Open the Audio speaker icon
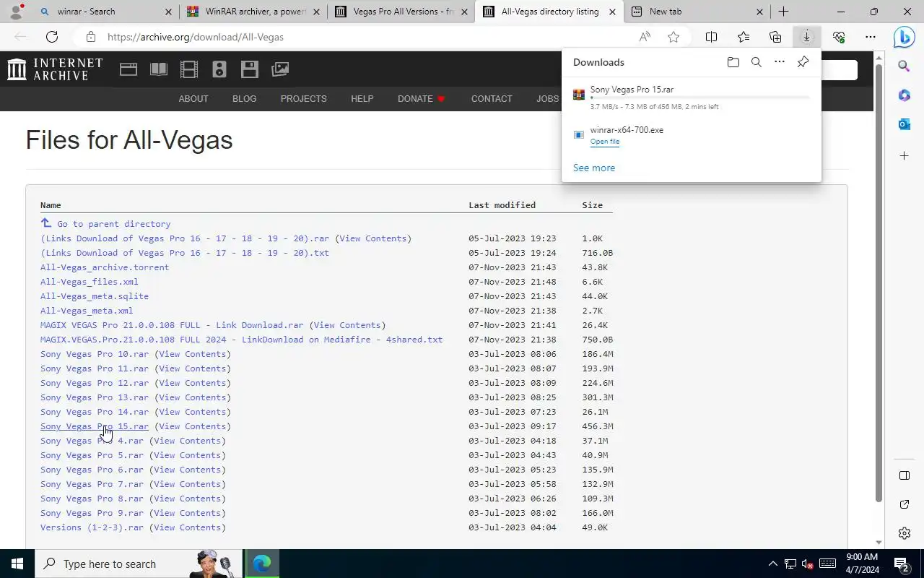 pyautogui.click(x=219, y=69)
